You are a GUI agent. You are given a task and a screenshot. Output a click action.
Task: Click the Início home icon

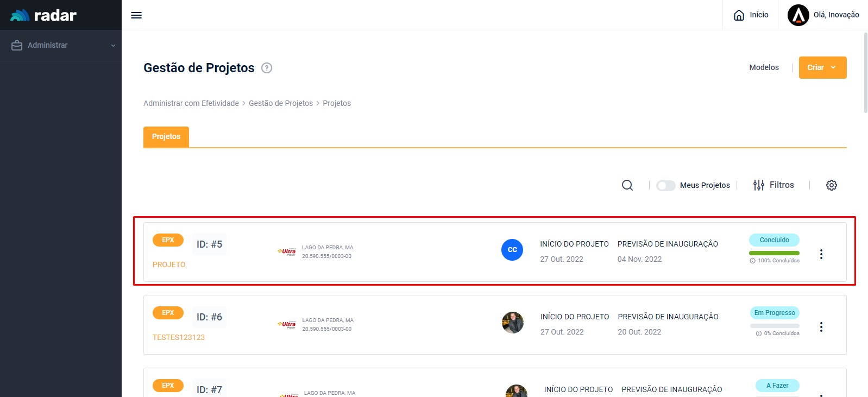click(x=739, y=15)
